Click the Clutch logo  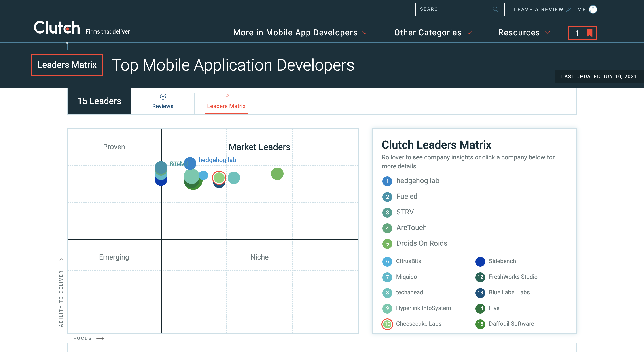(x=57, y=27)
